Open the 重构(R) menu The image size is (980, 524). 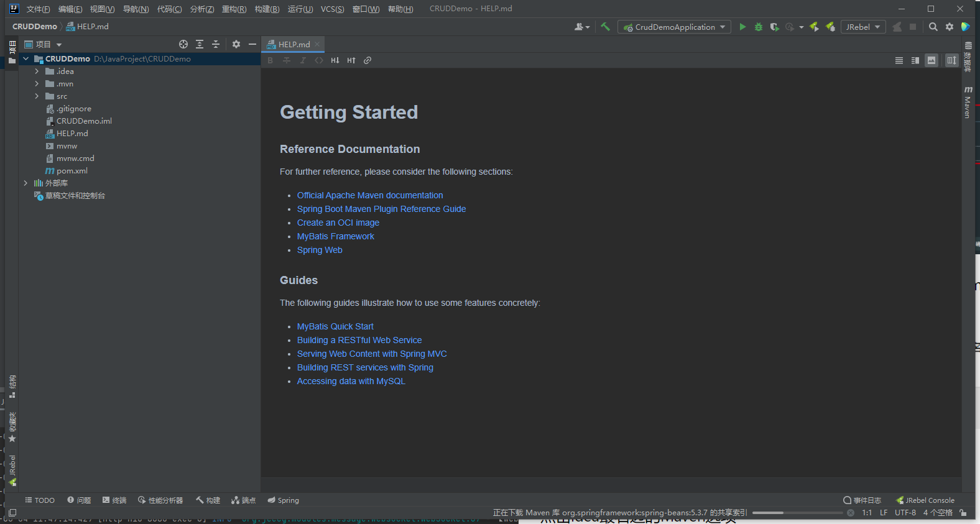tap(234, 9)
